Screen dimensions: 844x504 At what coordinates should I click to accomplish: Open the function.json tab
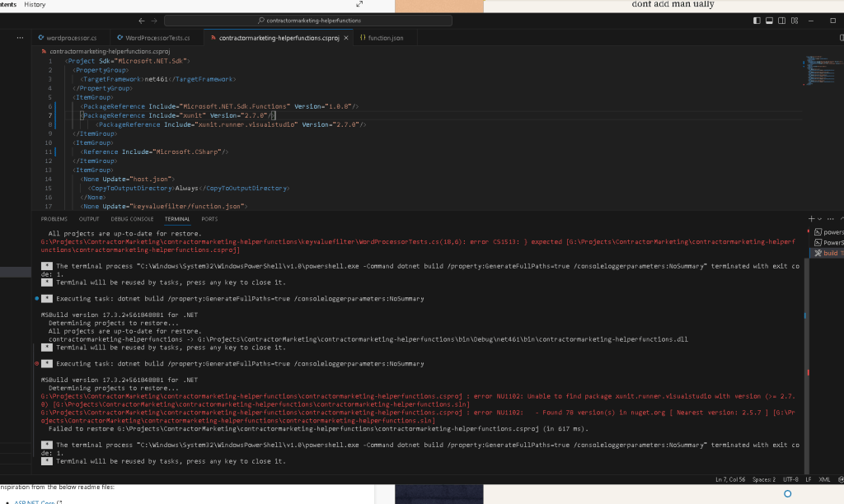pyautogui.click(x=382, y=38)
